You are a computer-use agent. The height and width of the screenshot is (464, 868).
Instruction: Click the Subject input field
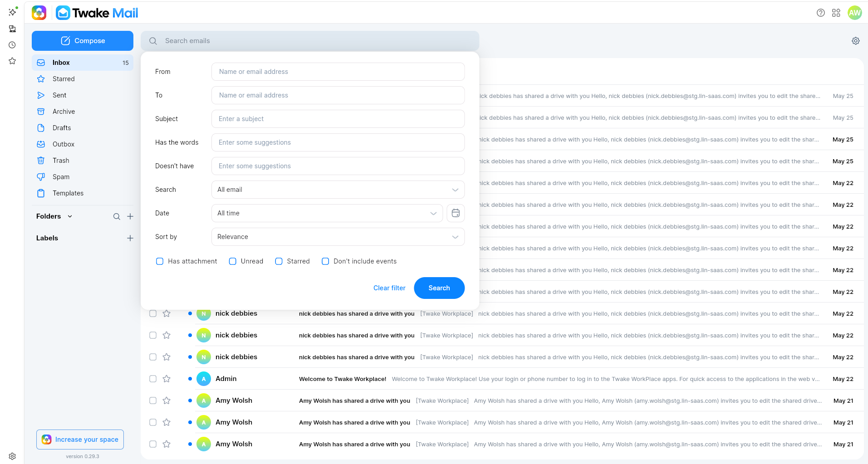[x=338, y=119]
